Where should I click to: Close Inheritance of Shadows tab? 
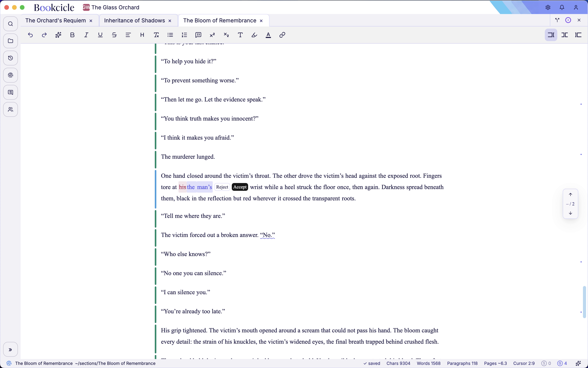170,21
